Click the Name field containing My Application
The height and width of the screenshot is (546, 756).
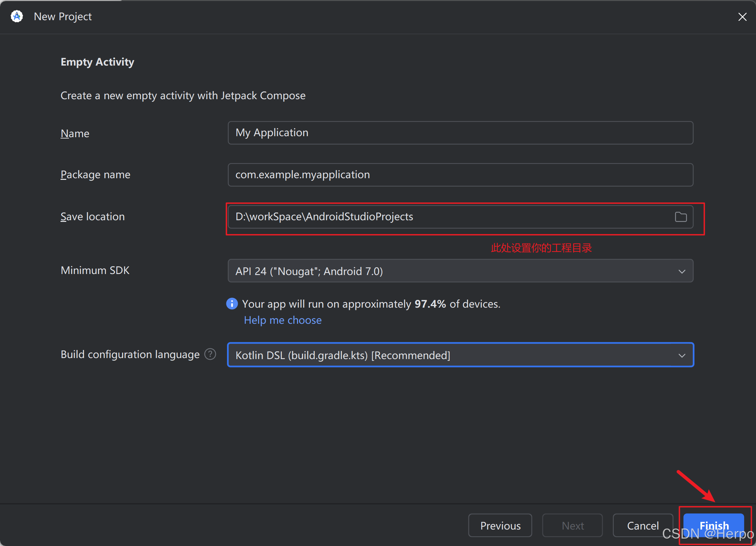tap(460, 133)
